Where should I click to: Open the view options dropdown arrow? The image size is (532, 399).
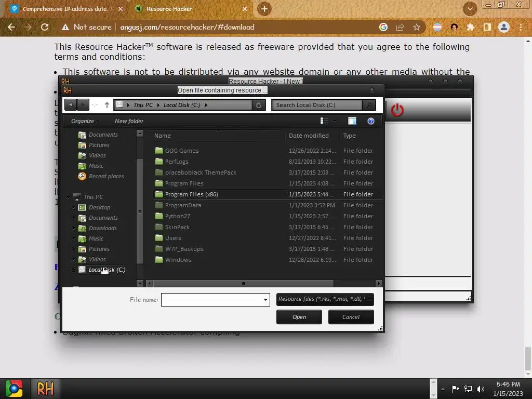(x=335, y=121)
